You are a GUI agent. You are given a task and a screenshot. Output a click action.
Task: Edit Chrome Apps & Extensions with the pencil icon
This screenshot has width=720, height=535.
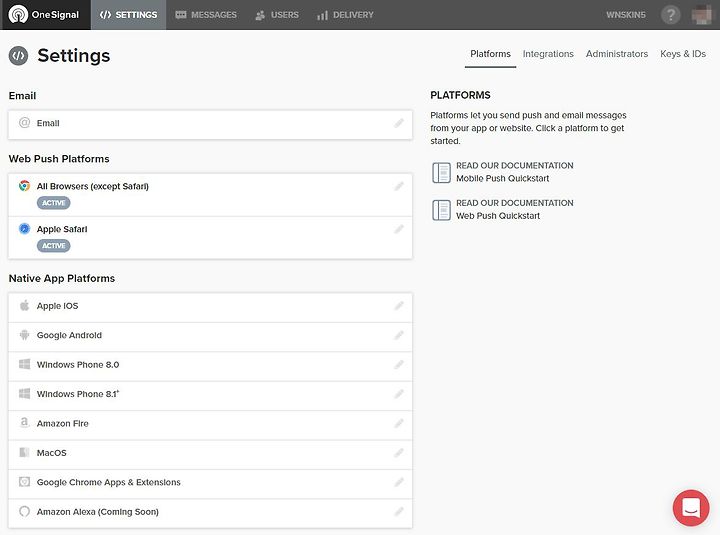[399, 482]
